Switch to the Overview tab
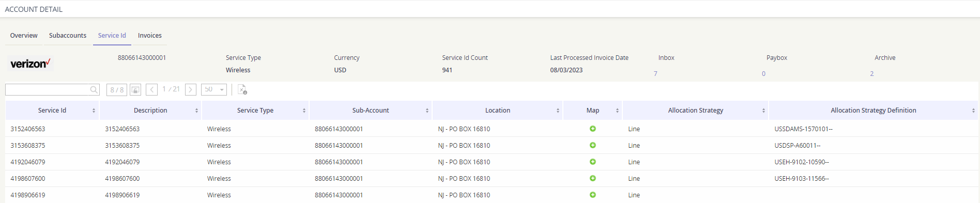This screenshot has width=980, height=203. pos(24,36)
